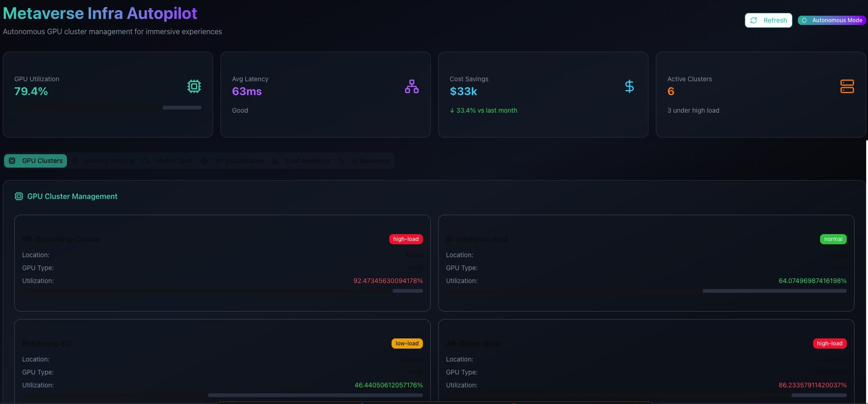
Task: Click the network icon in Avg Latency card
Action: tap(412, 86)
